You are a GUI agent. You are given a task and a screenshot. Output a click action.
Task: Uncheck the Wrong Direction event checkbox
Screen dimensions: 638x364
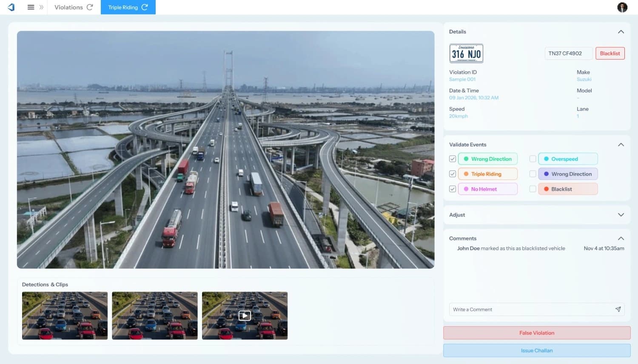453,159
